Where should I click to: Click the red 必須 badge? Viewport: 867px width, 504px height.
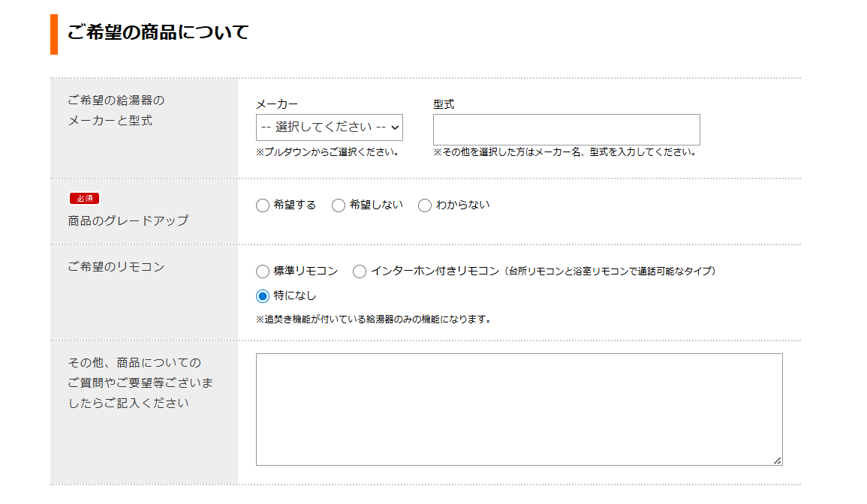point(84,199)
